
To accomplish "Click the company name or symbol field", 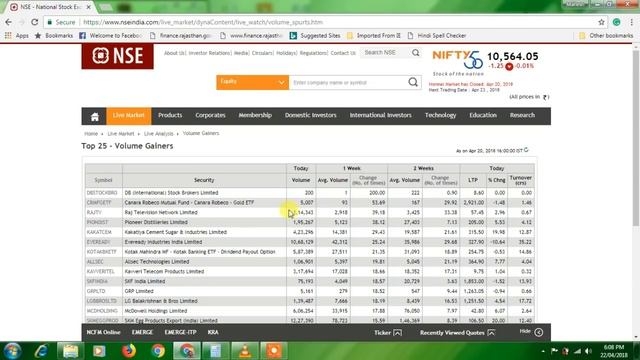I will 348,82.
